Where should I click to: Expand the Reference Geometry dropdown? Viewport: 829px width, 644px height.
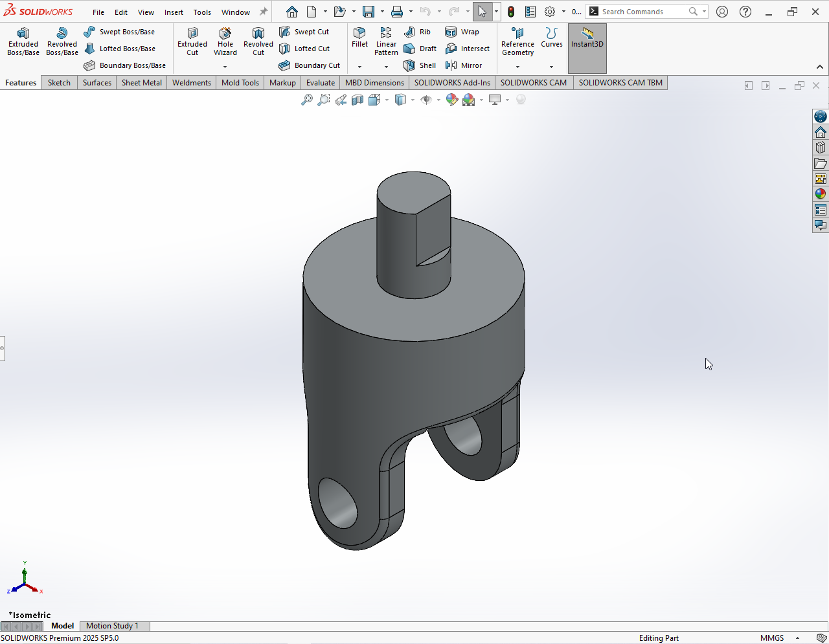(x=517, y=67)
